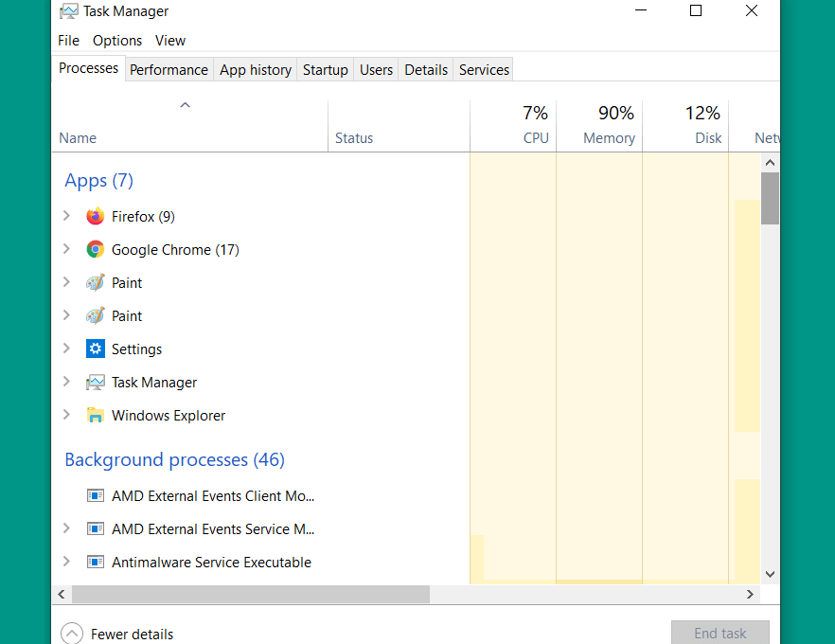Click the sort arrow above Name column
Screen dimensions: 835x644
(186, 105)
